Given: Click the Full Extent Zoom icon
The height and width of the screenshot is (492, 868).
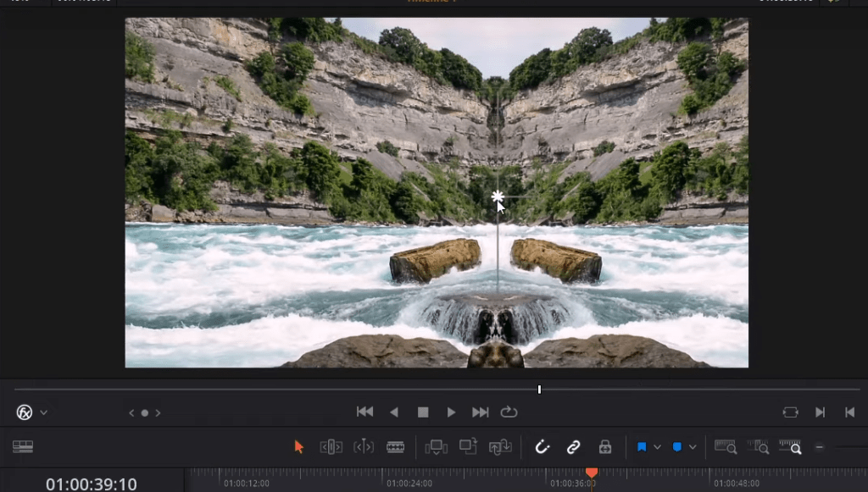Looking at the screenshot, I should pyautogui.click(x=726, y=446).
